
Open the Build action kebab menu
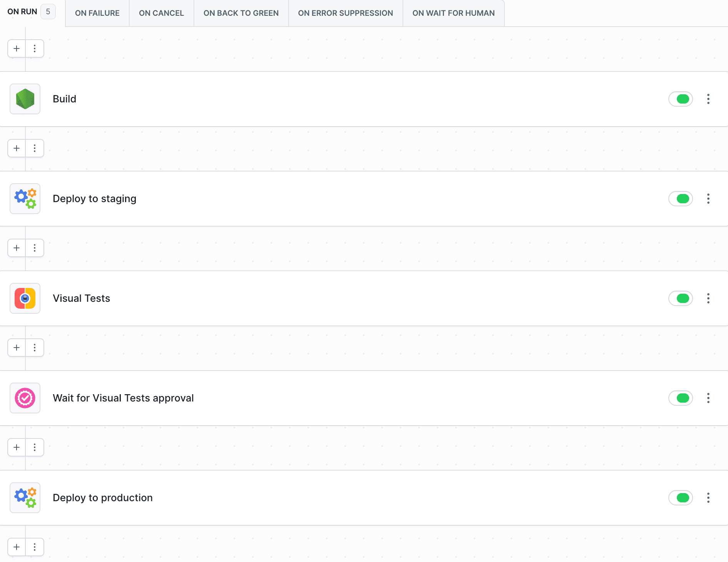708,99
